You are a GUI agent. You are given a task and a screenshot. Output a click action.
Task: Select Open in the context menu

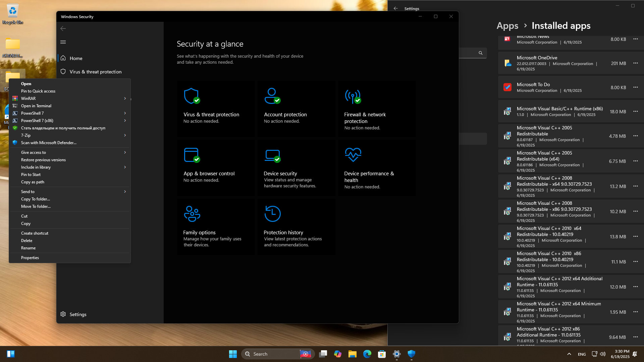[x=70, y=84]
